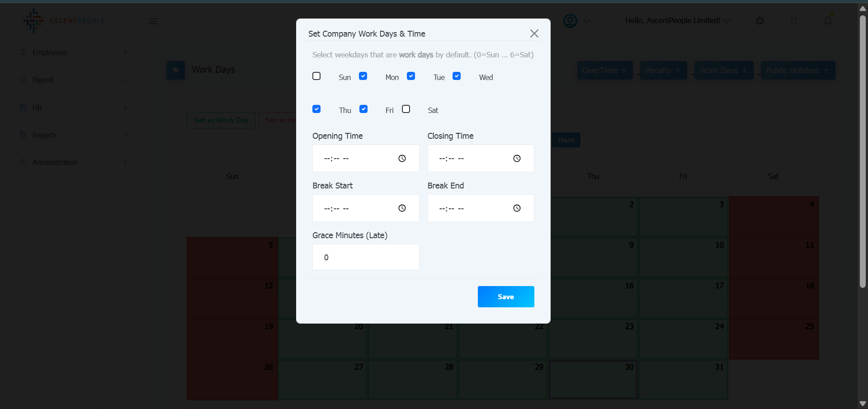This screenshot has height=409, width=868.
Task: Click the Public Holidays + button
Action: (797, 71)
